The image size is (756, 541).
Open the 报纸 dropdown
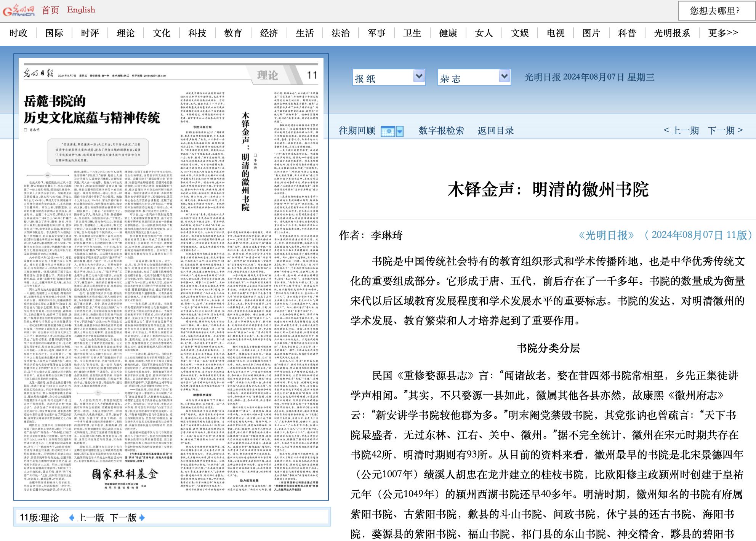pyautogui.click(x=388, y=77)
